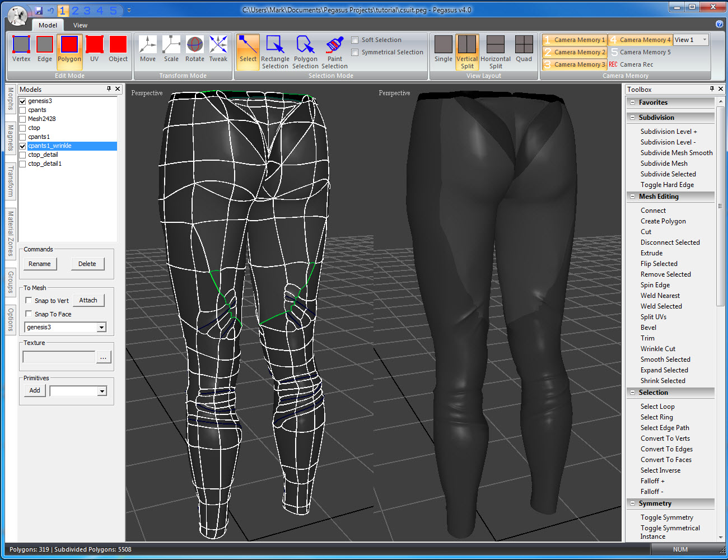Activate the Scale transform tool
Image resolution: width=728 pixels, height=560 pixels.
171,49
